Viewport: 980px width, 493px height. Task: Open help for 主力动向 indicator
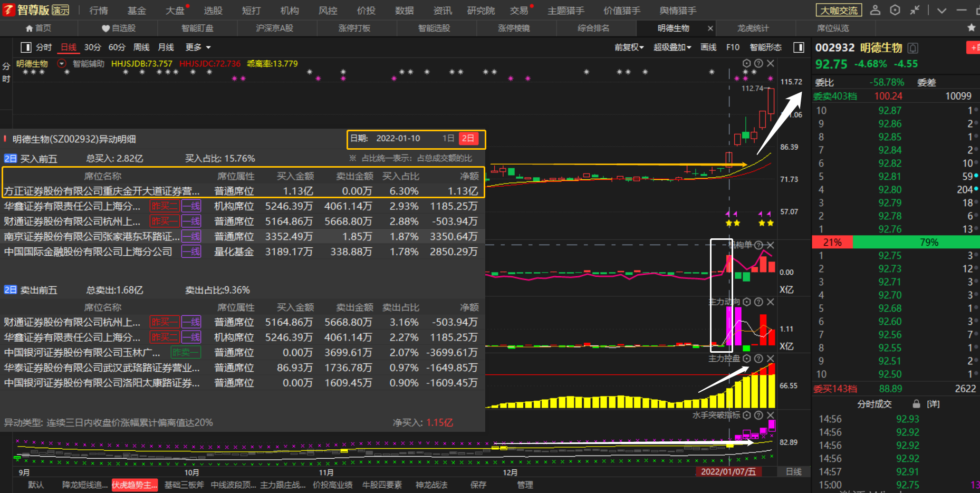click(x=758, y=302)
